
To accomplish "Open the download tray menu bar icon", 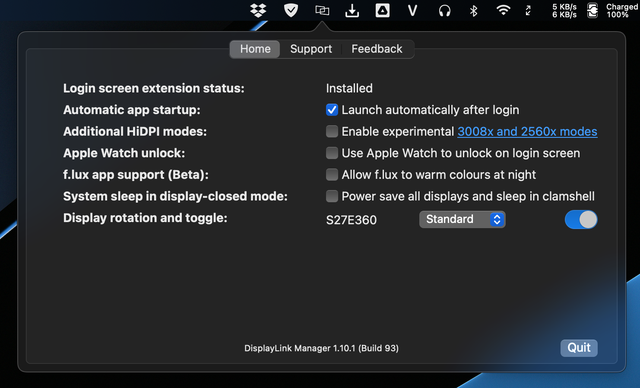I will click(x=352, y=11).
